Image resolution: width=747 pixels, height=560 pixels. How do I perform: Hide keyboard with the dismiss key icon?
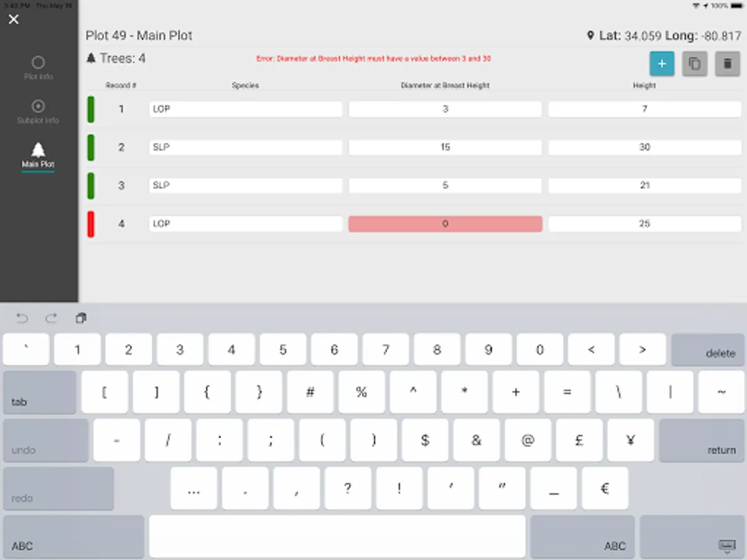pyautogui.click(x=692, y=536)
